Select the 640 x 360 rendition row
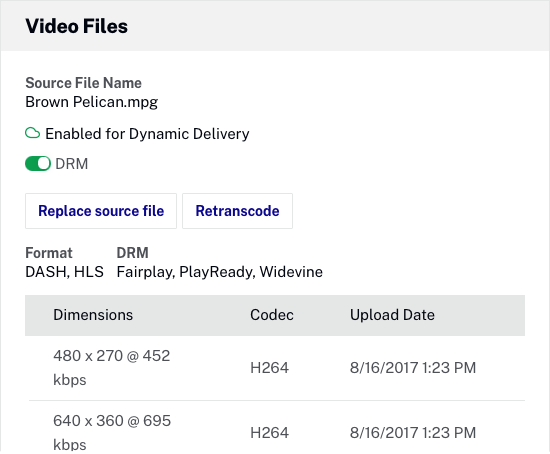Viewport: 550px width, 454px height. pyautogui.click(x=275, y=427)
